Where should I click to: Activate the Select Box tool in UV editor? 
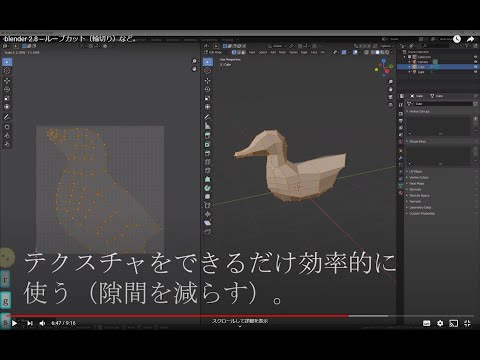coord(7,62)
